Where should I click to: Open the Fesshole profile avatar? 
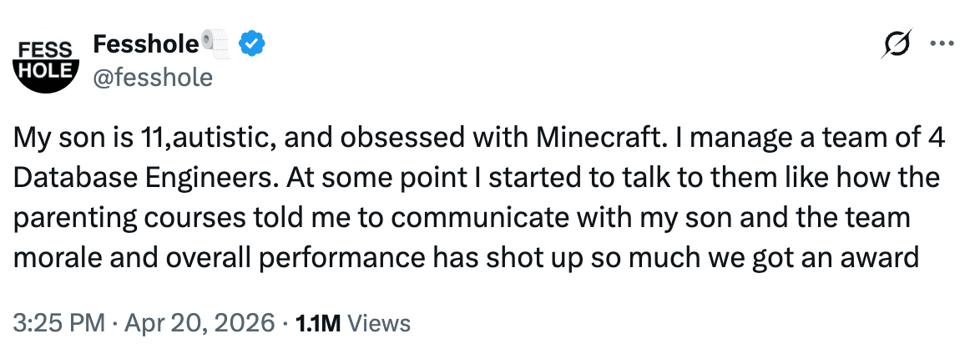tap(47, 63)
